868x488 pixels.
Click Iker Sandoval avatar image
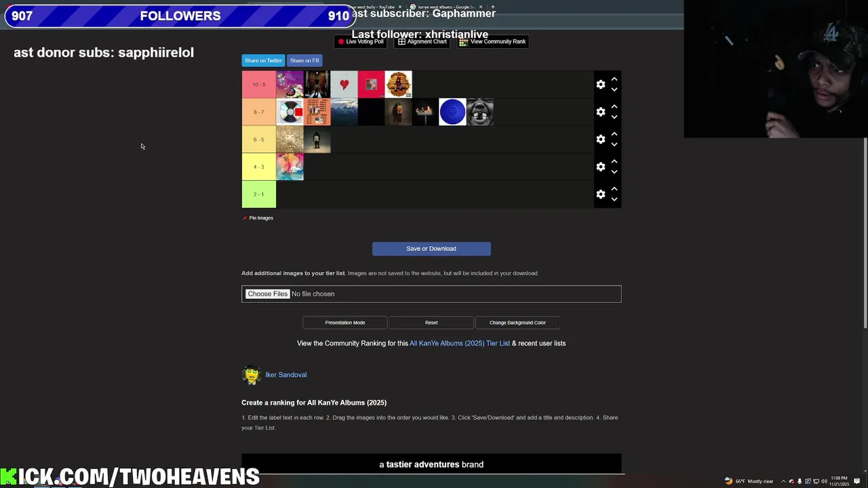point(252,375)
